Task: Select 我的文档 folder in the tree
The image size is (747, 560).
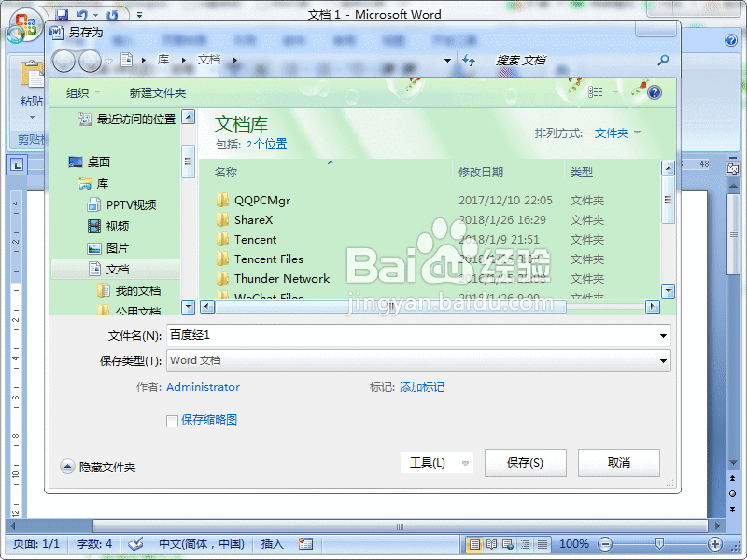Action: [x=129, y=290]
